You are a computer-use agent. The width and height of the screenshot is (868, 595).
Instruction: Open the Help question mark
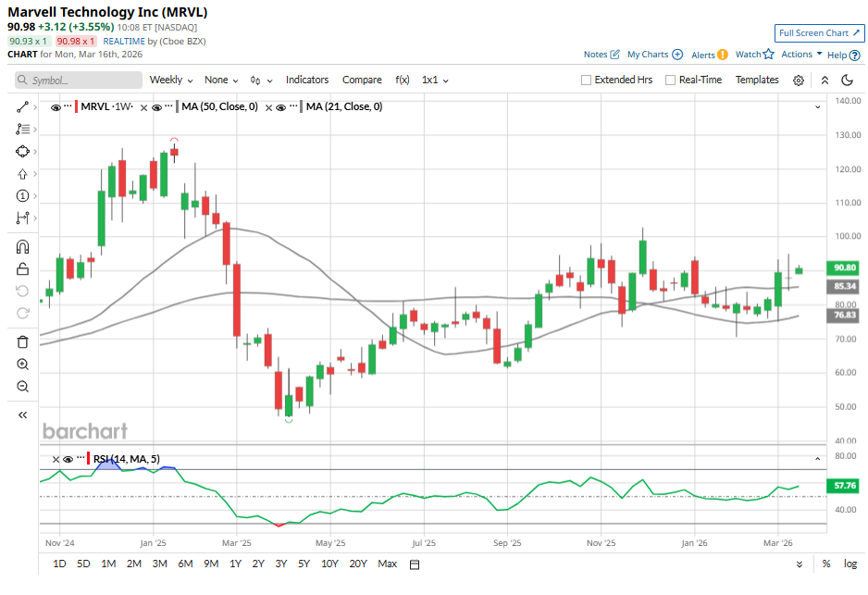click(855, 55)
